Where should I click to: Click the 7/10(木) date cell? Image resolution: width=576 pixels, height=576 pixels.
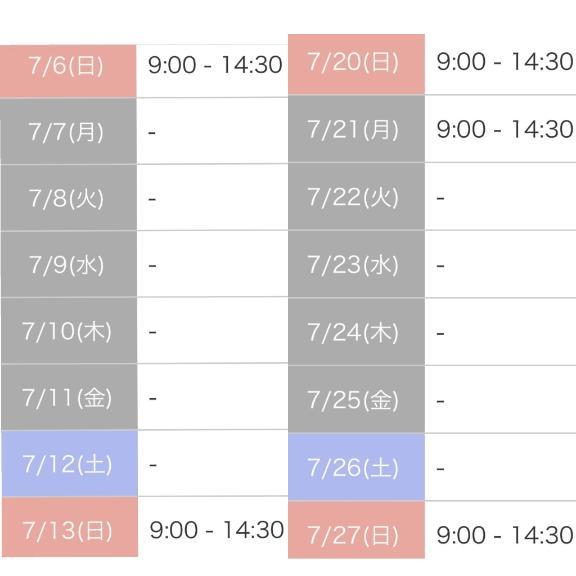coord(69,331)
